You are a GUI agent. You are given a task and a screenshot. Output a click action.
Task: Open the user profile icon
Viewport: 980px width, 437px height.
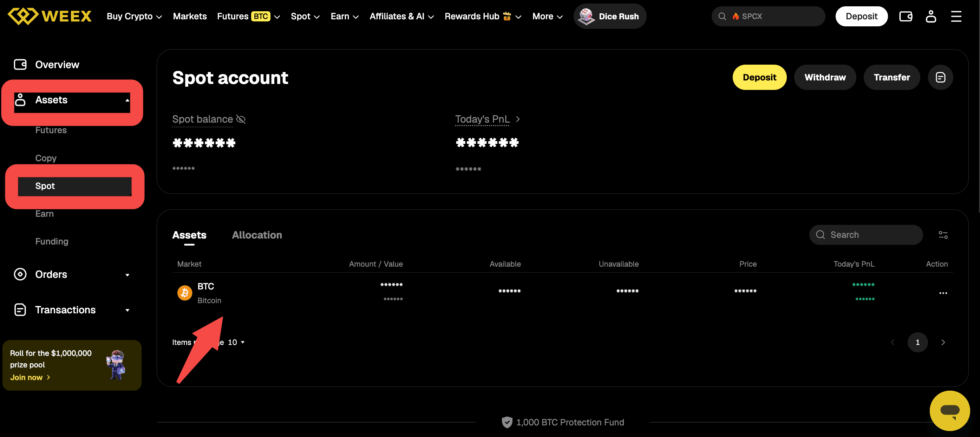point(930,17)
